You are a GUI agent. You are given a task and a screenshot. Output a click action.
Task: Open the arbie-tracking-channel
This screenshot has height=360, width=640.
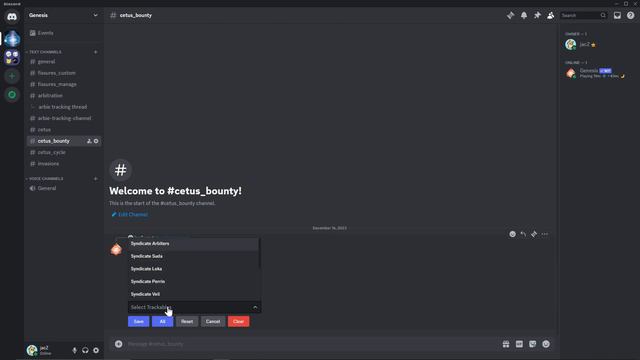63,118
